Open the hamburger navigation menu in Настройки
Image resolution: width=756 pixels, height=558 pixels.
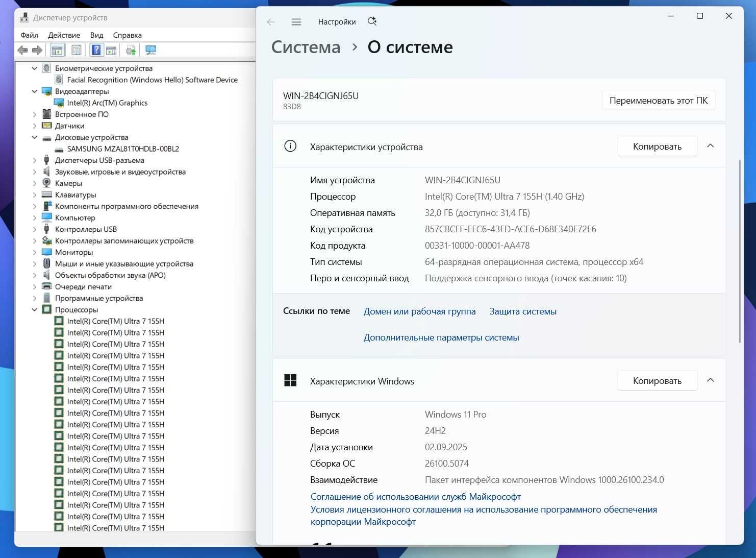[x=296, y=22]
